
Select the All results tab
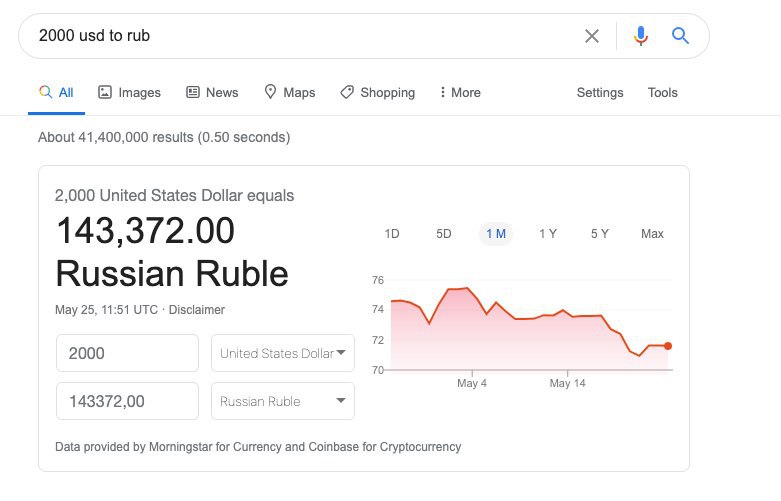pyautogui.click(x=56, y=93)
